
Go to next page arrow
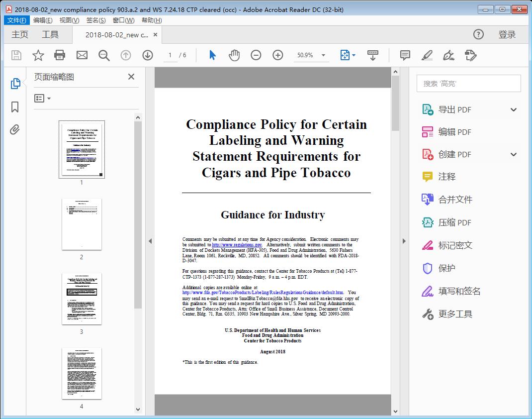point(148,55)
